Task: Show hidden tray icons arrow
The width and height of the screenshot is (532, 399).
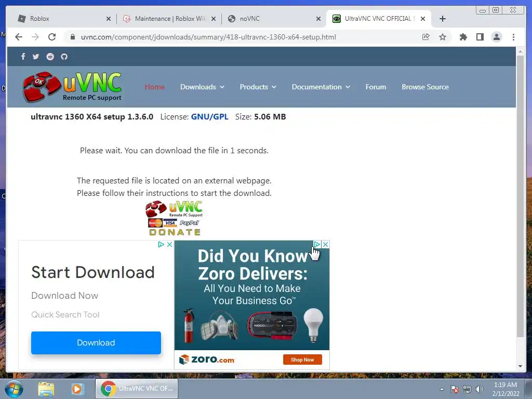Action: click(442, 389)
